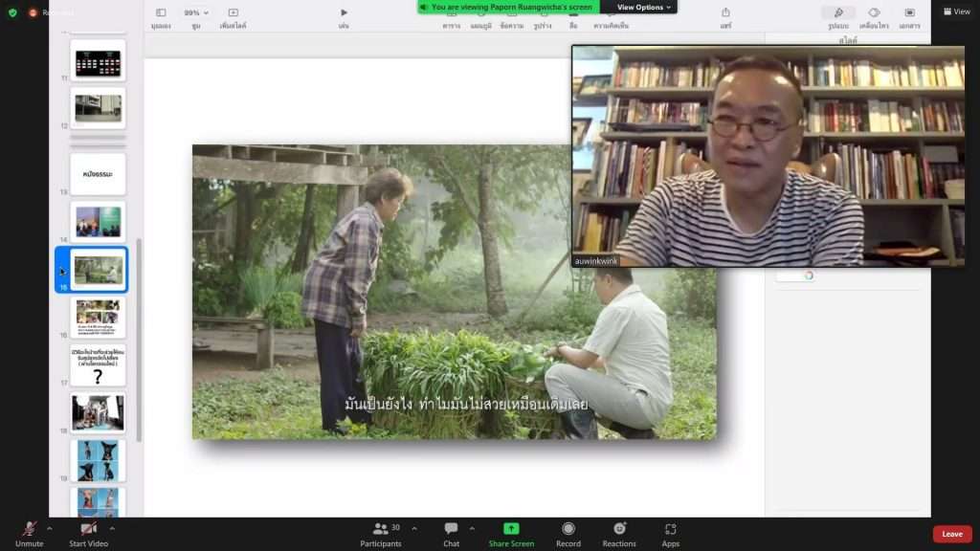This screenshot has width=980, height=551.
Task: Click the green Share Screen button
Action: point(511,535)
